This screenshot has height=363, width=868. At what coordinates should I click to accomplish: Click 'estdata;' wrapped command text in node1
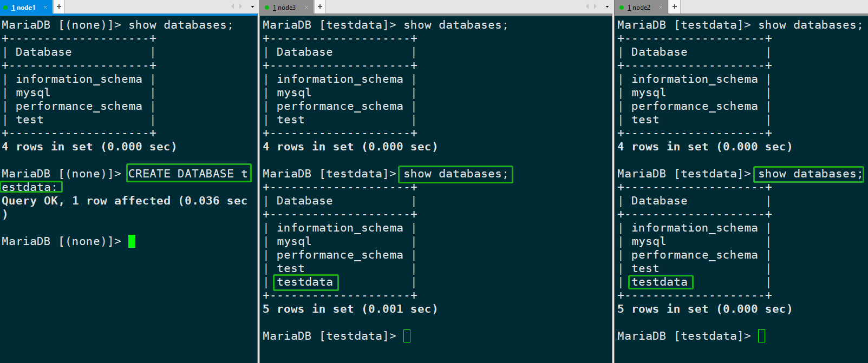pyautogui.click(x=30, y=187)
